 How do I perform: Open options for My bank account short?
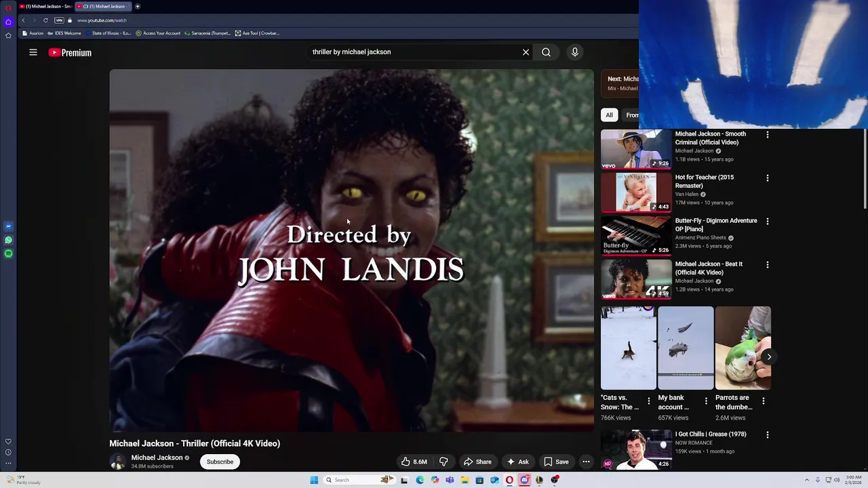click(706, 401)
